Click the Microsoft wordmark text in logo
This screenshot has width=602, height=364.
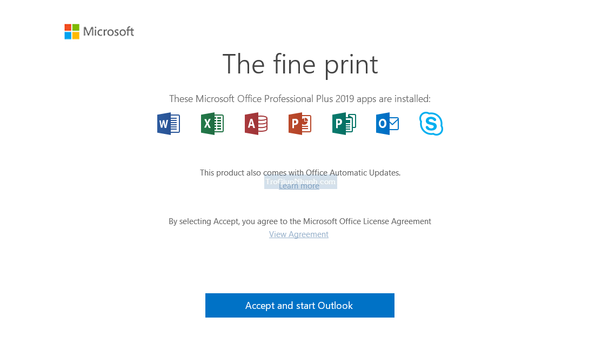(109, 31)
